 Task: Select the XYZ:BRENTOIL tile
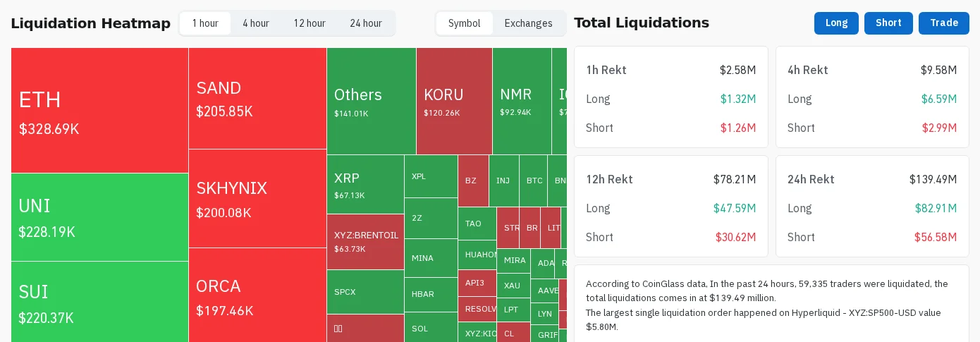point(365,242)
